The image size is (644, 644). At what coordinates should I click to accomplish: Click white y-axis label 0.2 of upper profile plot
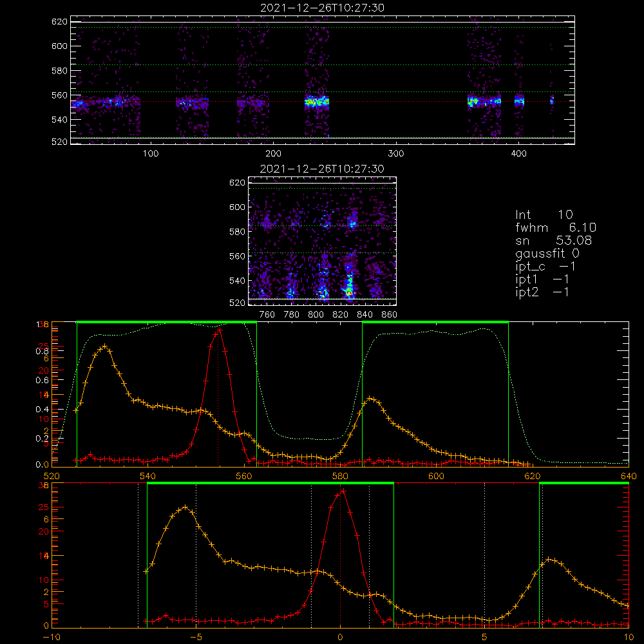(43, 438)
